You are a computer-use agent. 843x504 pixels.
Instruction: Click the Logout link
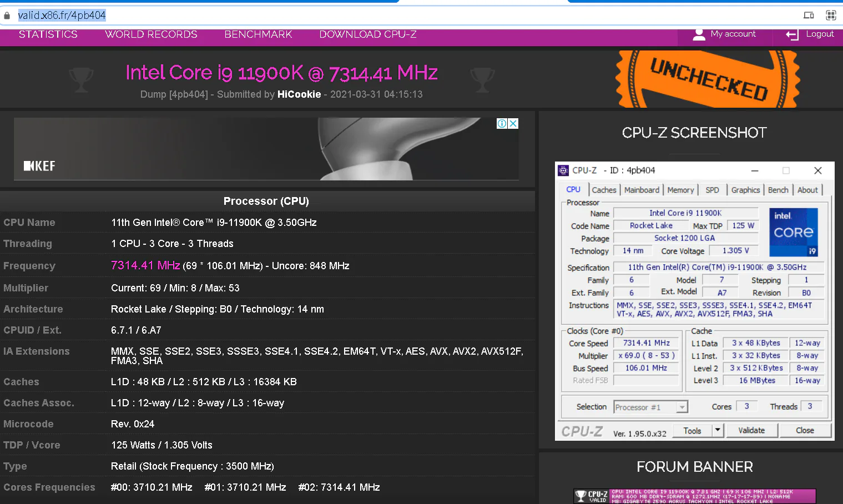pyautogui.click(x=820, y=34)
